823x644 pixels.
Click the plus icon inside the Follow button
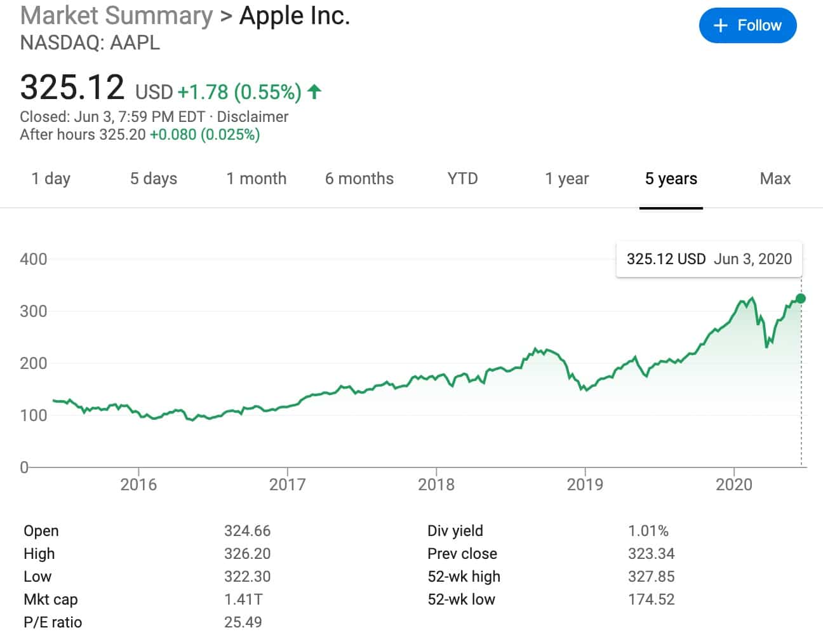pyautogui.click(x=720, y=25)
